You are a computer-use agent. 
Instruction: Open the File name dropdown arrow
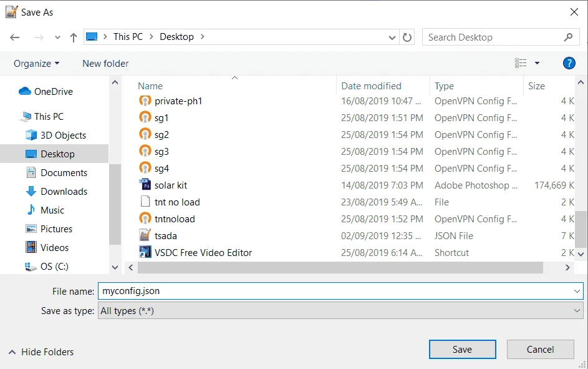577,291
